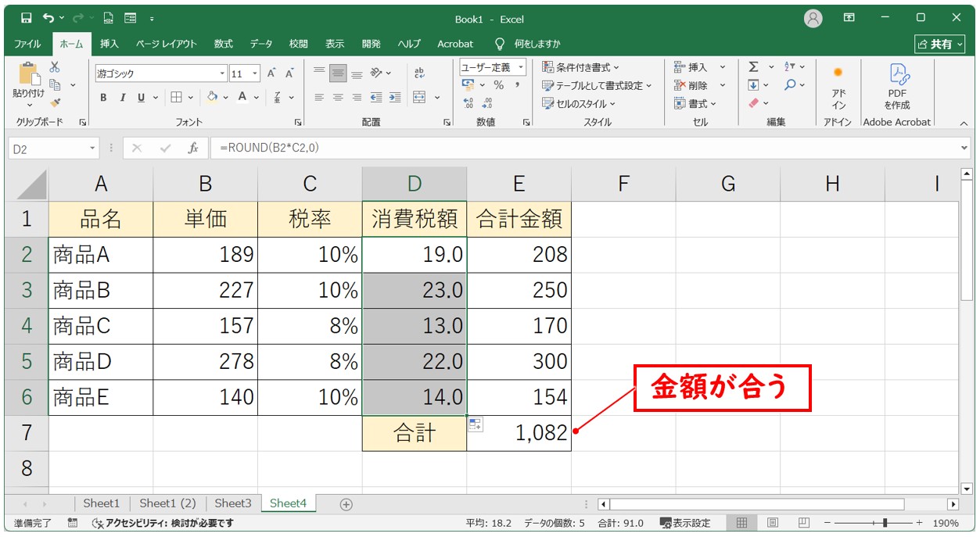Toggle bold formatting on selection
The width and height of the screenshot is (980, 537).
click(102, 98)
